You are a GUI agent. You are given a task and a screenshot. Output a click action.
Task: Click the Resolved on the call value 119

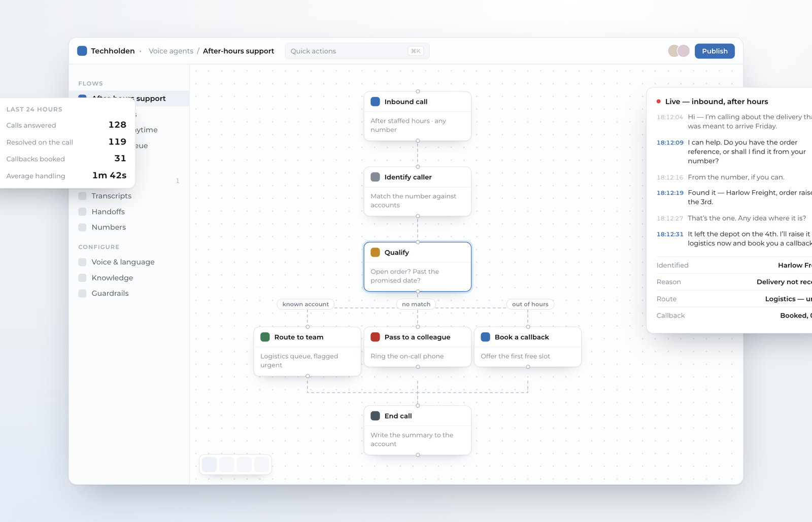coord(117,142)
